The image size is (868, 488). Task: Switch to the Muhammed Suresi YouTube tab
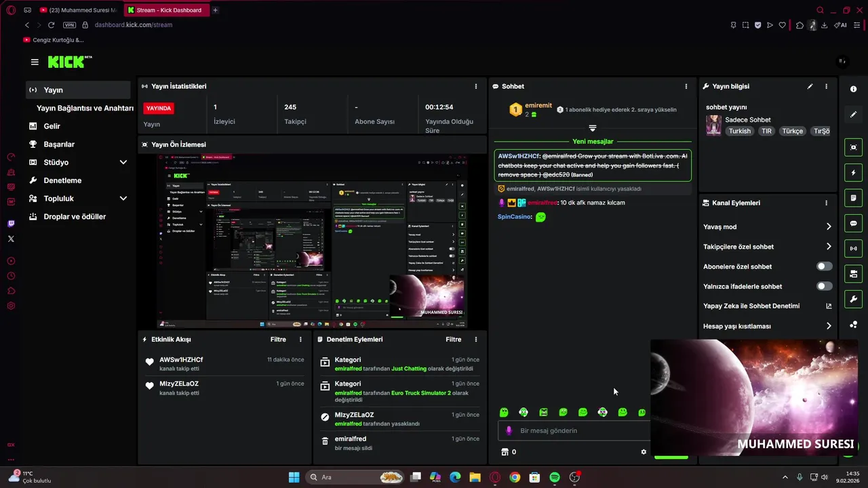pos(79,10)
